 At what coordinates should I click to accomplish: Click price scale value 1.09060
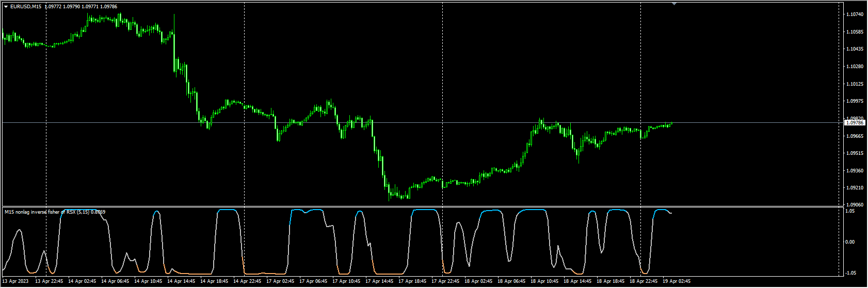[x=855, y=205]
